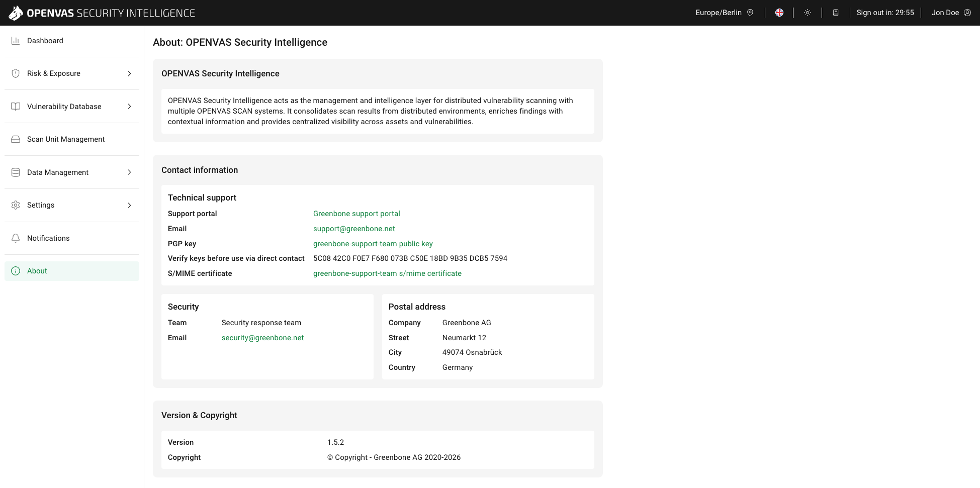The image size is (980, 488).
Task: Click the Risk & Exposure shield icon
Action: [x=16, y=73]
